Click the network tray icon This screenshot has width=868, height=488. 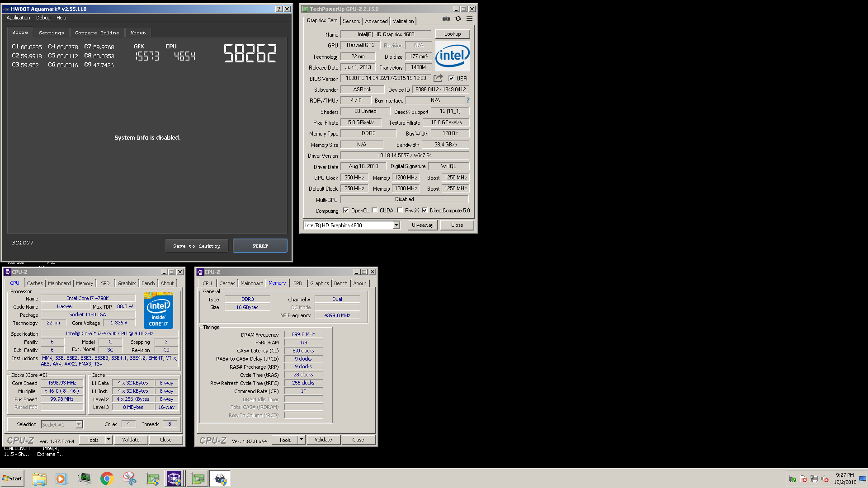point(814,479)
